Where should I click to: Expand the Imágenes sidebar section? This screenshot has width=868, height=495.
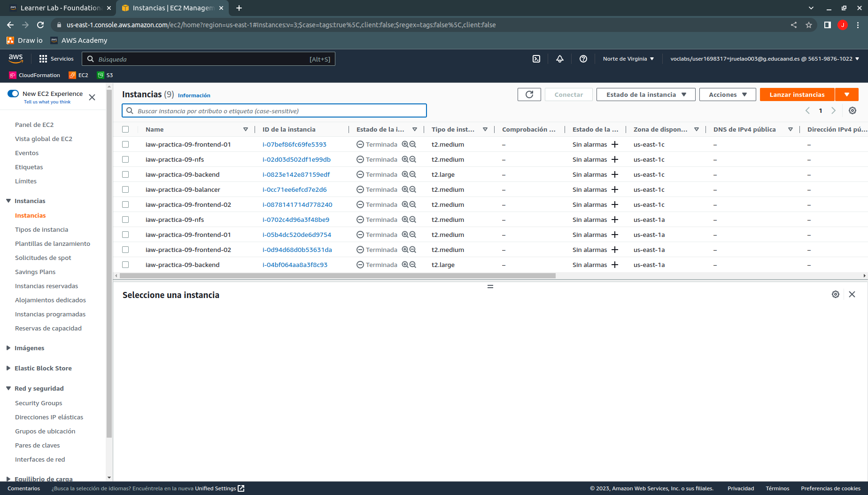(29, 348)
